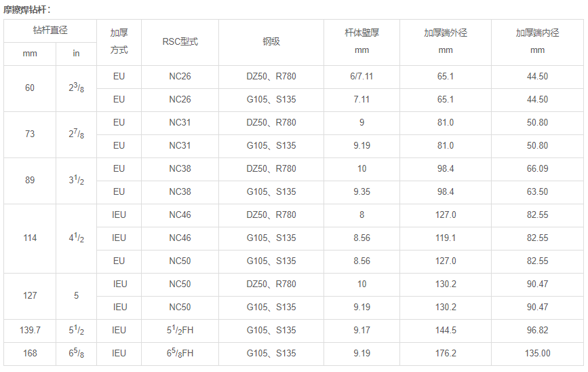Click the 60 mm diameter cell
This screenshot has height=372, width=588.
[x=30, y=88]
